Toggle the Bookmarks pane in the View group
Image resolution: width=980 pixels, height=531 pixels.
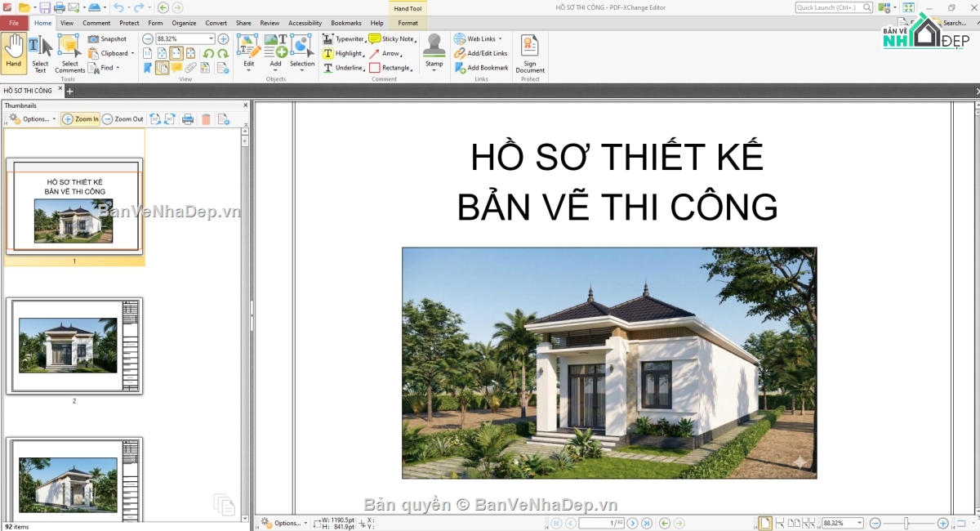click(x=148, y=68)
